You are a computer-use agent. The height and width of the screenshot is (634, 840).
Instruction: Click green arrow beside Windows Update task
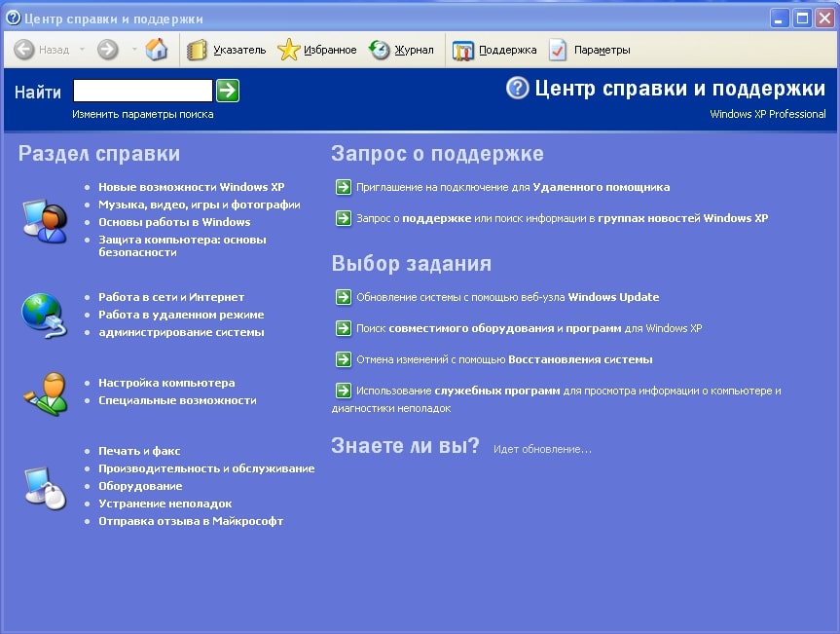[x=343, y=297]
